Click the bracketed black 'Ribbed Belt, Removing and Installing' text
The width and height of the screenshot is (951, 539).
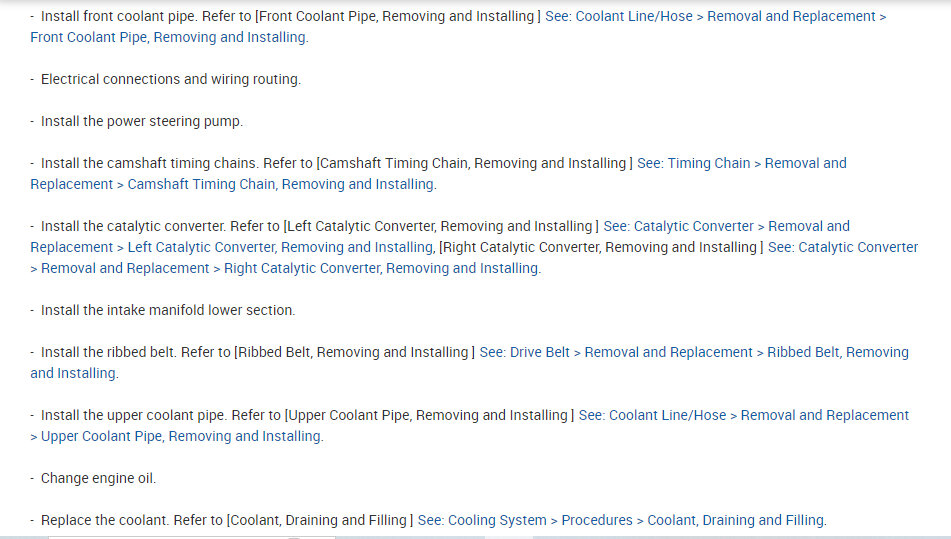click(x=352, y=352)
